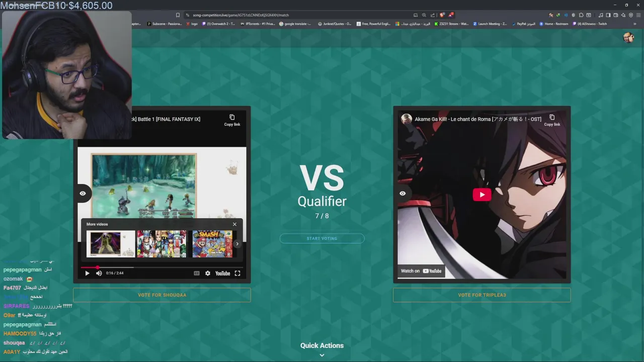Click the START VOTING button
The width and height of the screenshot is (644, 362).
322,238
